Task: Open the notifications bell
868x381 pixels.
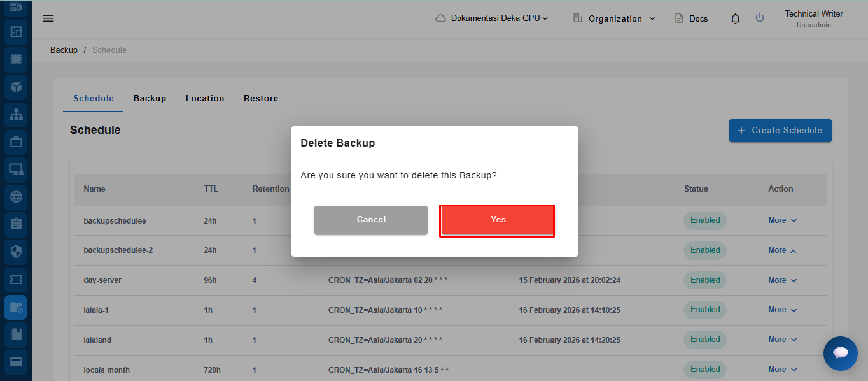Action: pos(736,18)
